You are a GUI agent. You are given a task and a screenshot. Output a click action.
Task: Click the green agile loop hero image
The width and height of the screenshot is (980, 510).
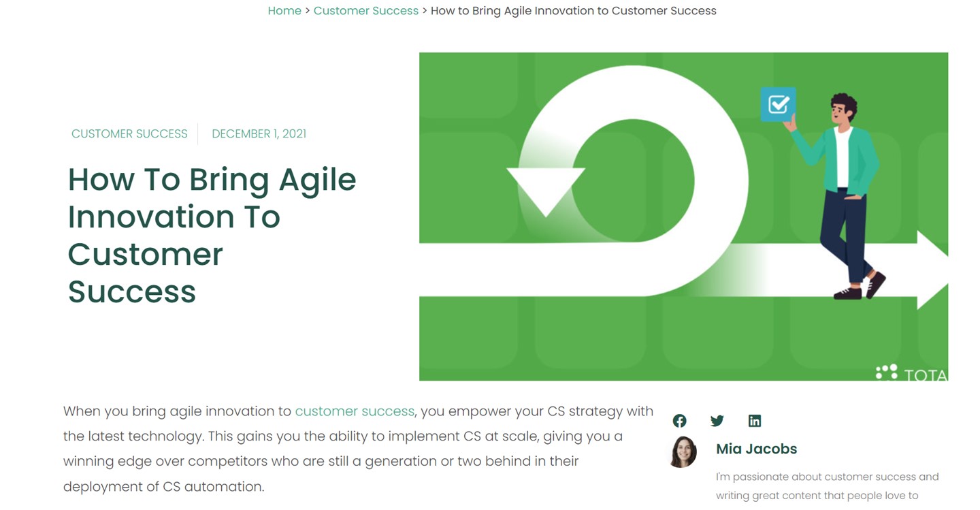point(683,217)
